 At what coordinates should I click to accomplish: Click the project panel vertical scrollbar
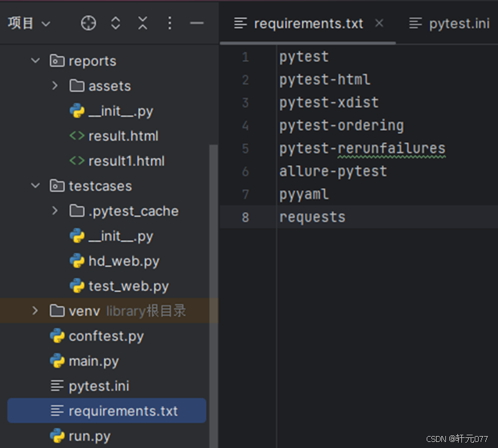point(213,296)
